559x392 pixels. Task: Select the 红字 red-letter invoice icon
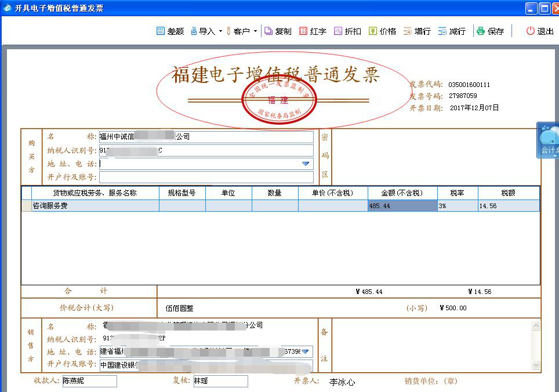(303, 31)
